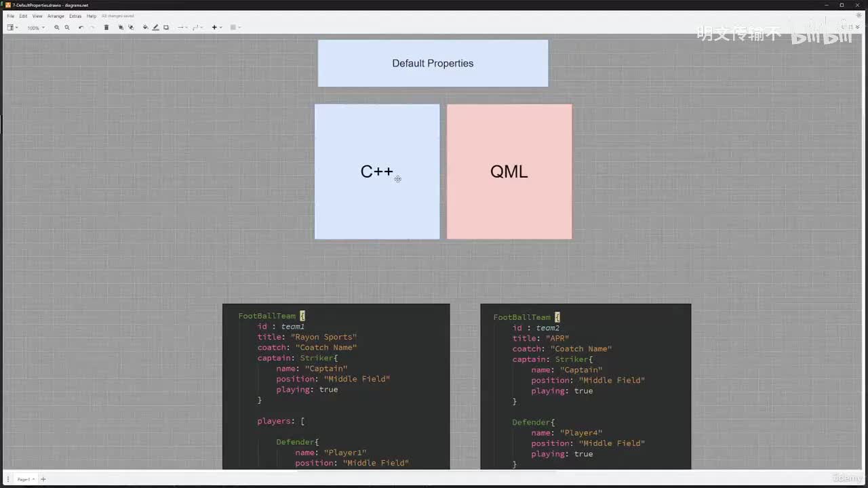The width and height of the screenshot is (868, 488).
Task: Collapse the toolbar with double-chevron icon
Action: pyautogui.click(x=859, y=27)
